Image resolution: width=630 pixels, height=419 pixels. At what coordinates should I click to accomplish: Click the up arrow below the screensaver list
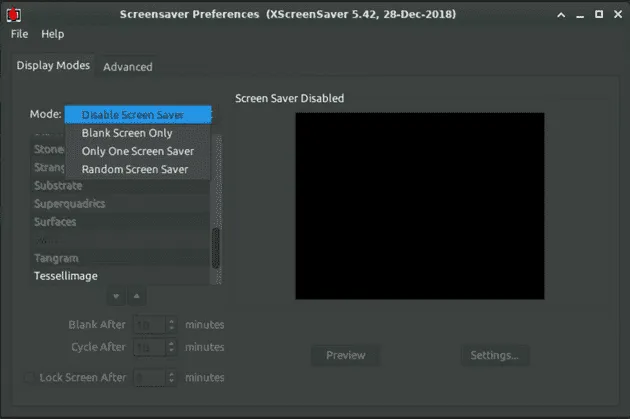(x=137, y=296)
